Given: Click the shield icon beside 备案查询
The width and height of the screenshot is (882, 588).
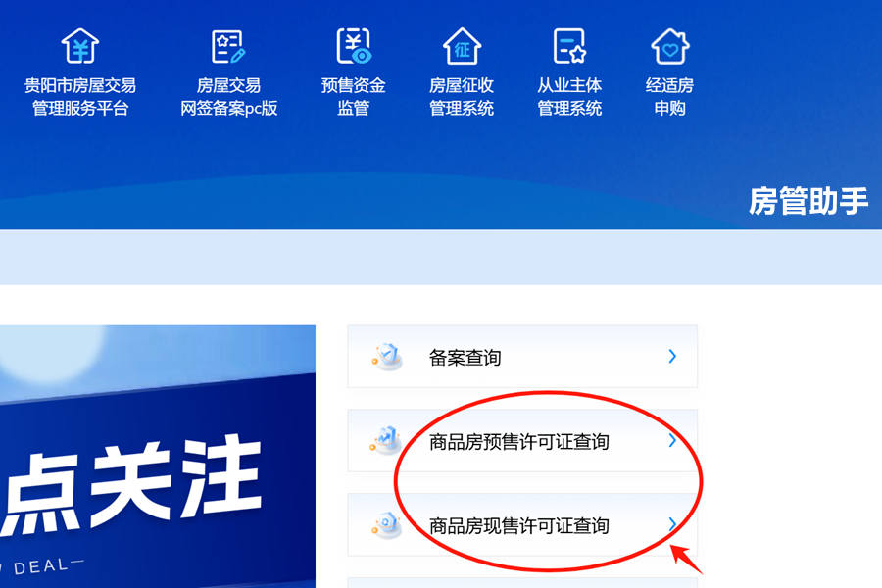Looking at the screenshot, I should [387, 356].
